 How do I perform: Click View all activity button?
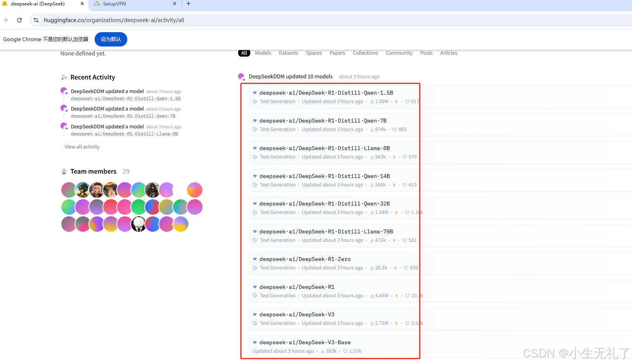tap(82, 147)
